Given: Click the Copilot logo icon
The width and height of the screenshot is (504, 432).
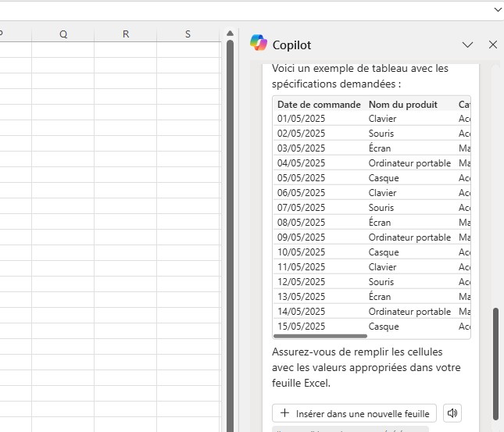Looking at the screenshot, I should point(258,44).
